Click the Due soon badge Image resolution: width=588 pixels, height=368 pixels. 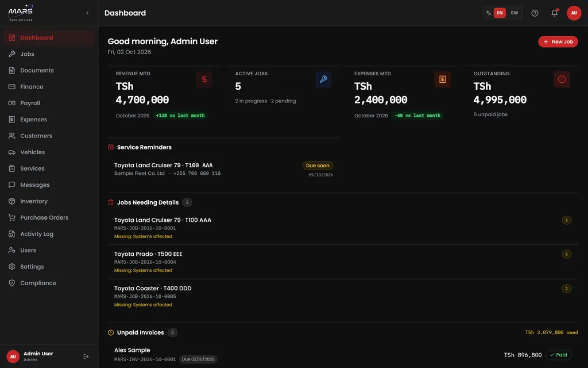318,166
